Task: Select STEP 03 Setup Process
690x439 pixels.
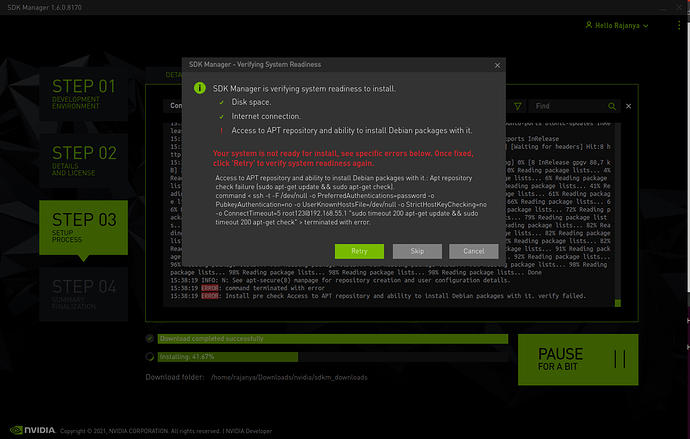Action: coord(84,227)
